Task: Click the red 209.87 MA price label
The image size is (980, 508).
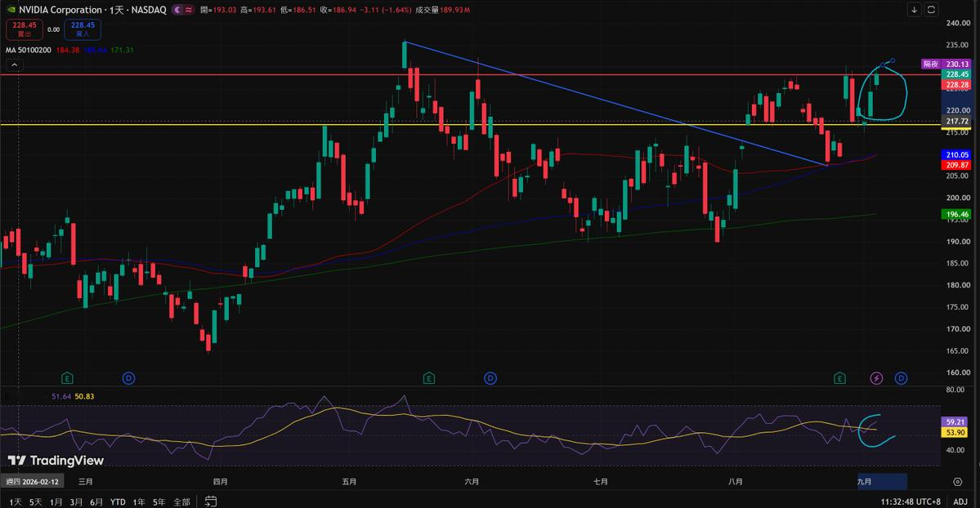Action: coord(956,165)
